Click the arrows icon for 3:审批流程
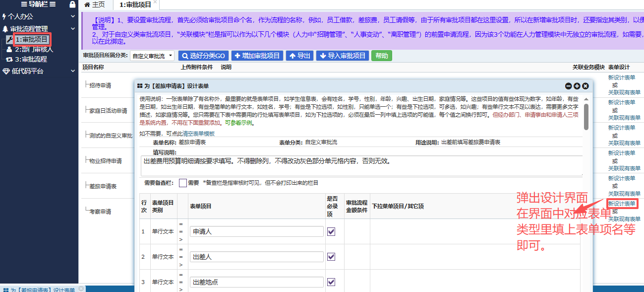The height and width of the screenshot is (292, 644). pos(9,59)
